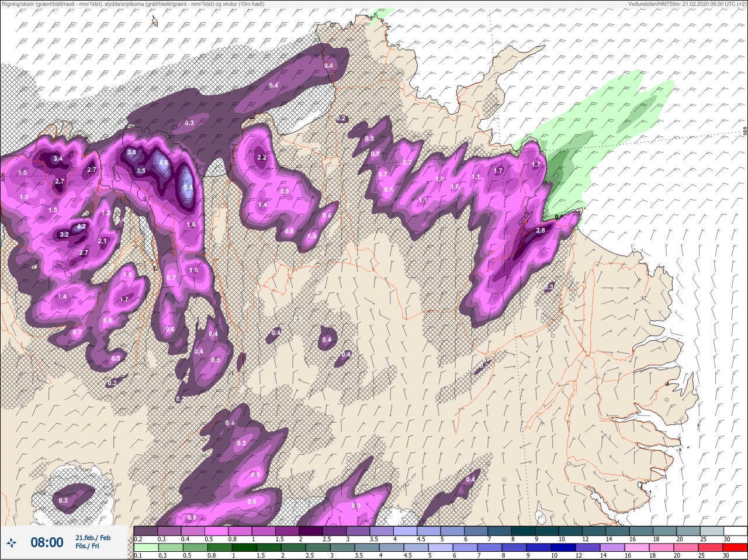Click the 3.5 precipitation value label
The width and height of the screenshot is (748, 560).
141,171
